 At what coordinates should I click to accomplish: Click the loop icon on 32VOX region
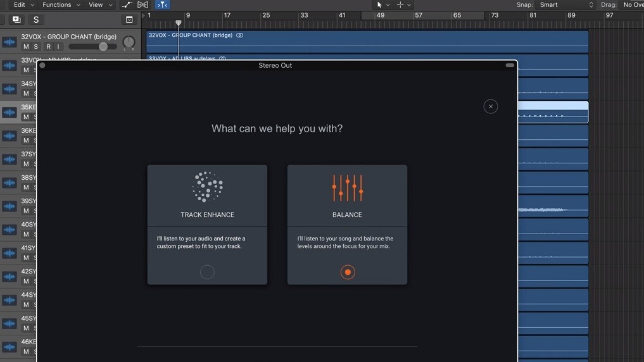click(239, 35)
